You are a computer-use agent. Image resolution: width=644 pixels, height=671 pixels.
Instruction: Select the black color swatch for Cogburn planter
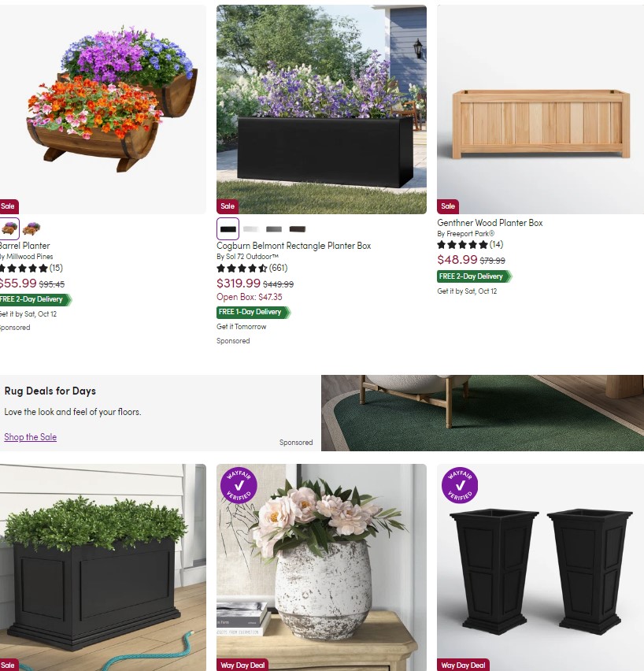228,229
